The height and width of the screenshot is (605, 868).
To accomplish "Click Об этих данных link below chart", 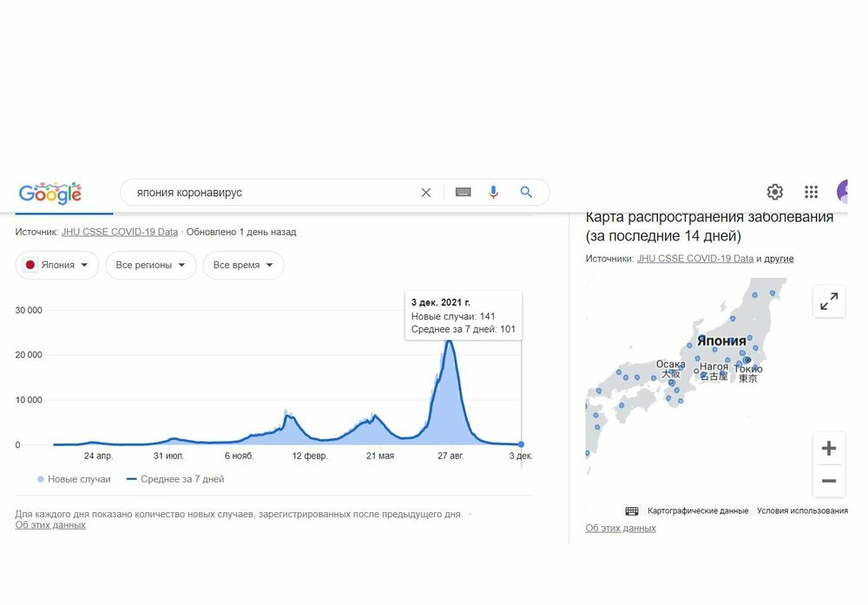I will (x=50, y=525).
